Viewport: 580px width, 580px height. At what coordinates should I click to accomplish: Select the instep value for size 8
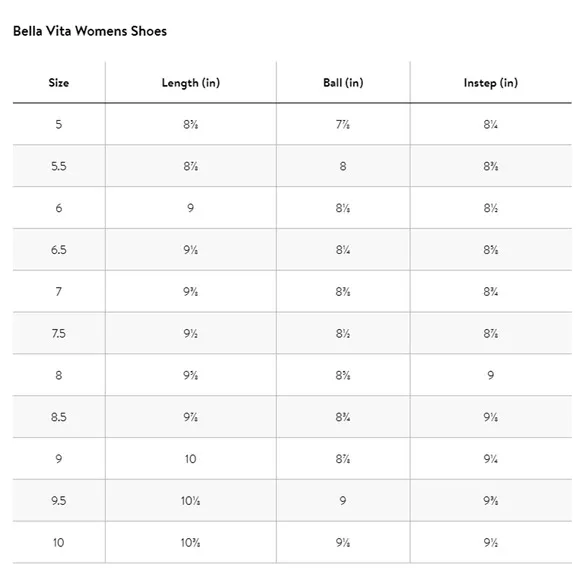(x=491, y=375)
